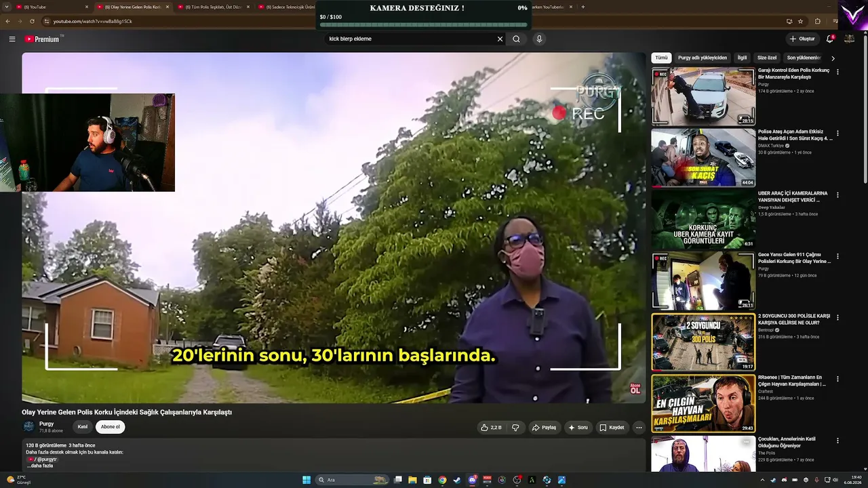
Task: Select the 'Tümü' filter chip
Action: (662, 58)
